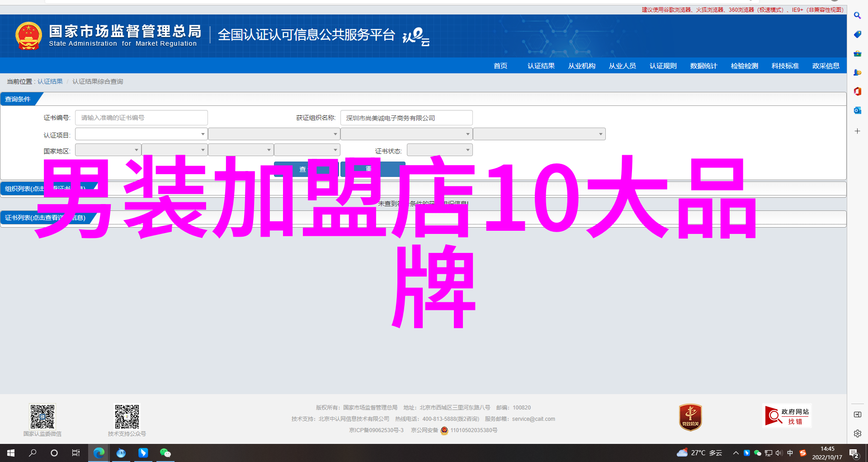Open the 从业人员 menu item
The image size is (868, 462).
point(623,66)
